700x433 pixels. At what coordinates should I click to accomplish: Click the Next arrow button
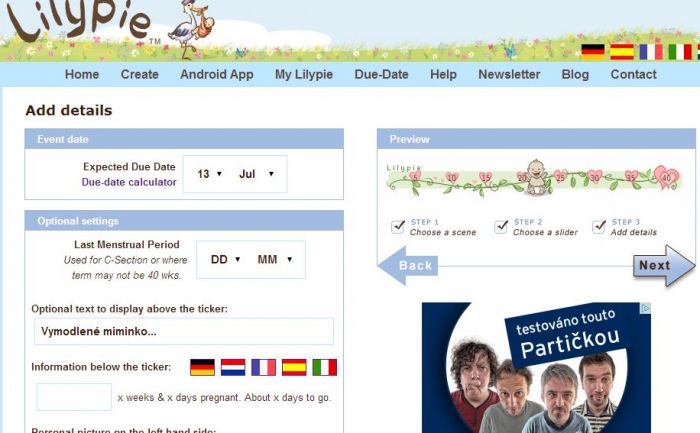point(664,266)
